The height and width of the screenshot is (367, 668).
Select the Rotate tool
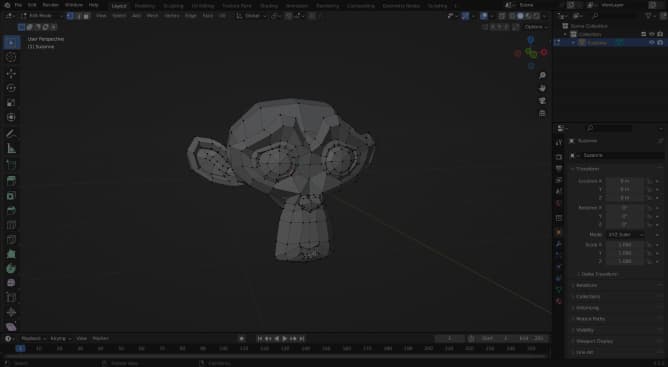coord(11,88)
